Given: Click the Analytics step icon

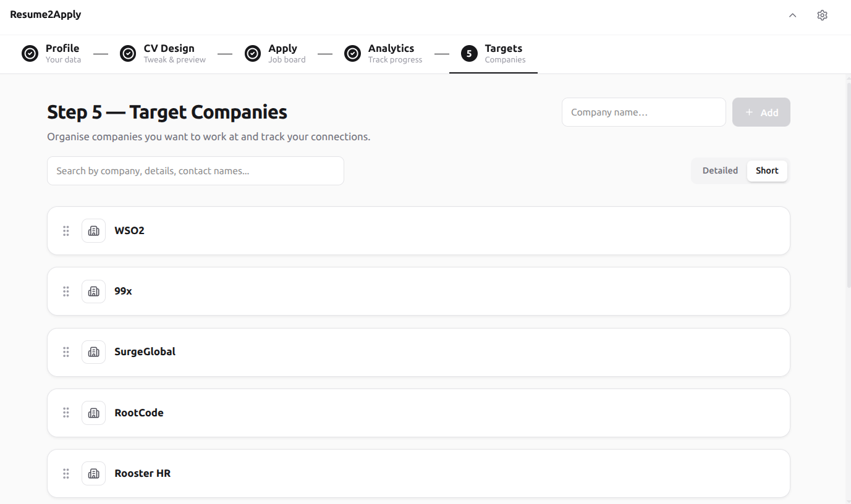Looking at the screenshot, I should pyautogui.click(x=352, y=53).
